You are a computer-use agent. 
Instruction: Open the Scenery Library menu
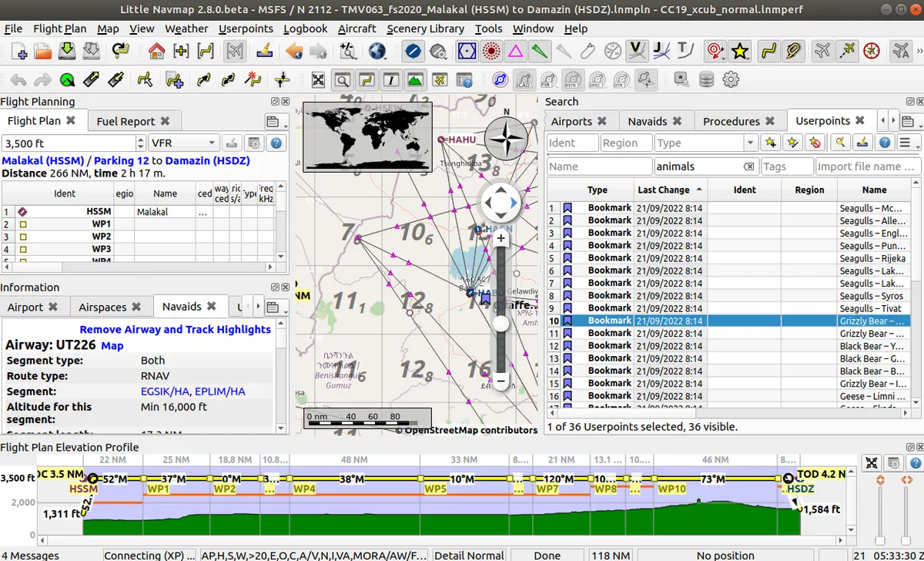[x=425, y=29]
